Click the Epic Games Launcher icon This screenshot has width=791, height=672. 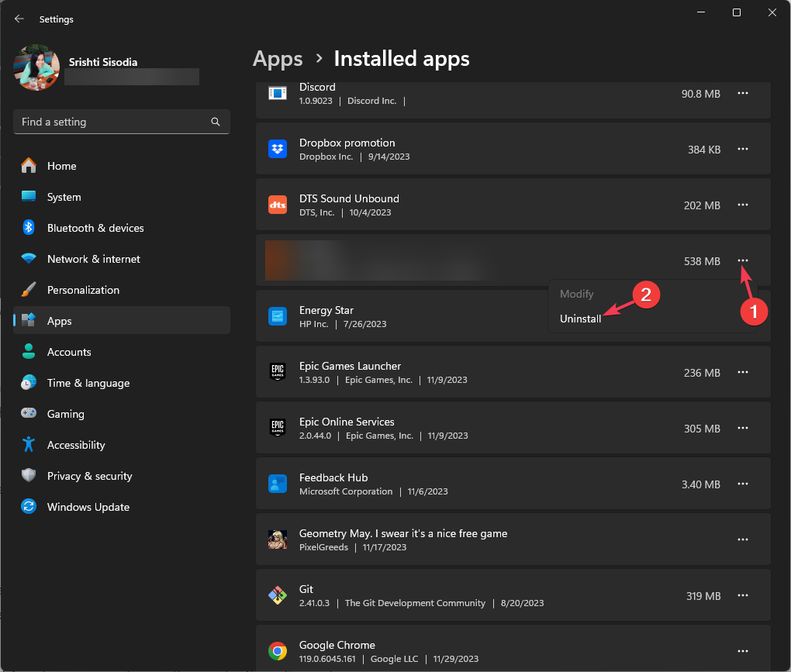coord(278,372)
